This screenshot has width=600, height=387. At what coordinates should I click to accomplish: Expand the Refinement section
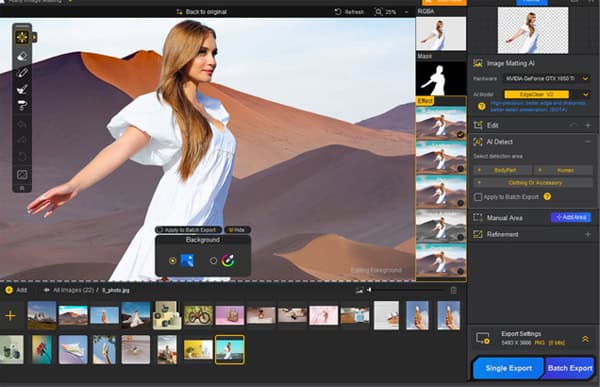588,234
